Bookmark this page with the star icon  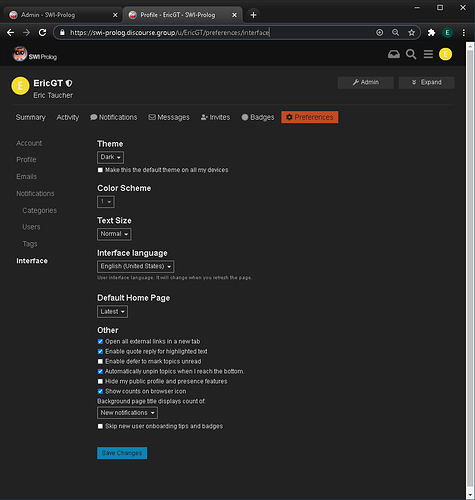pyautogui.click(x=412, y=32)
